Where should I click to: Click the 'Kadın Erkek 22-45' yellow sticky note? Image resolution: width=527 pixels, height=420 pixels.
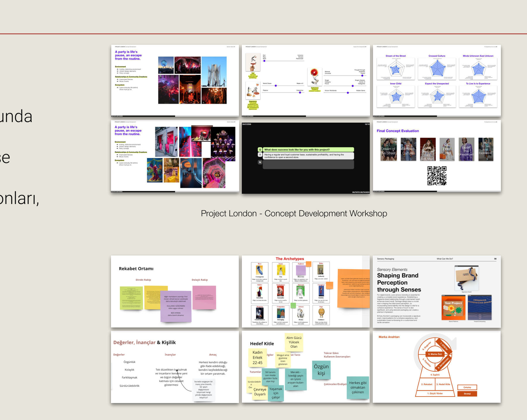(x=257, y=357)
